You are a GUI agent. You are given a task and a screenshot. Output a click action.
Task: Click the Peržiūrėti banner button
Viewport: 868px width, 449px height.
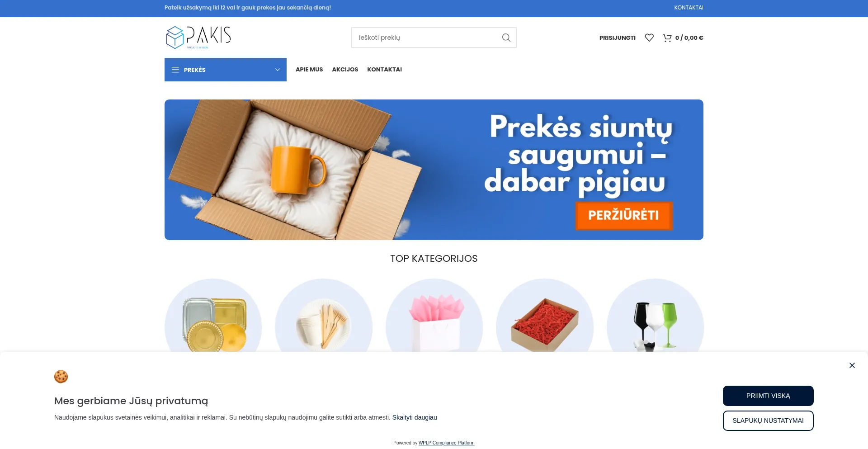(624, 215)
